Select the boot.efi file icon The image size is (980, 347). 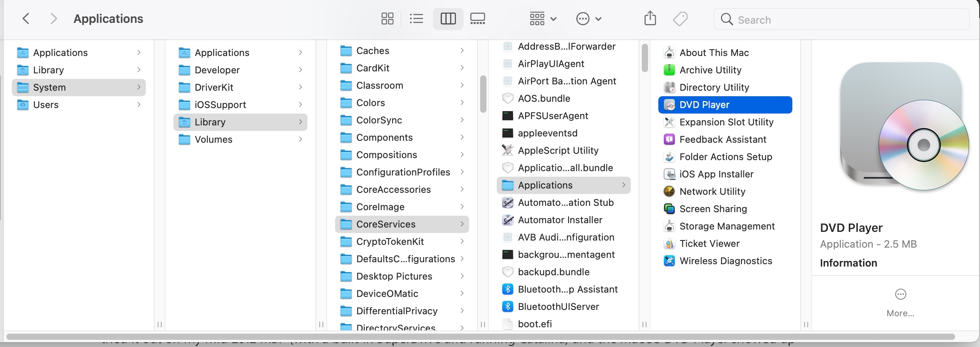507,324
